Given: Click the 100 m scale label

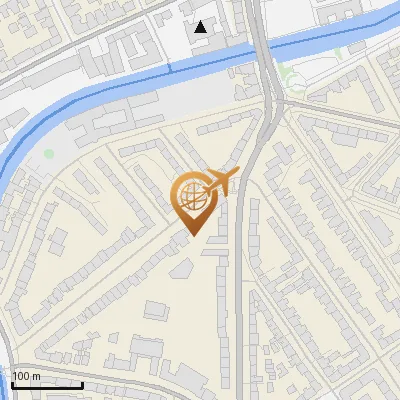Looking at the screenshot, I should (26, 376).
